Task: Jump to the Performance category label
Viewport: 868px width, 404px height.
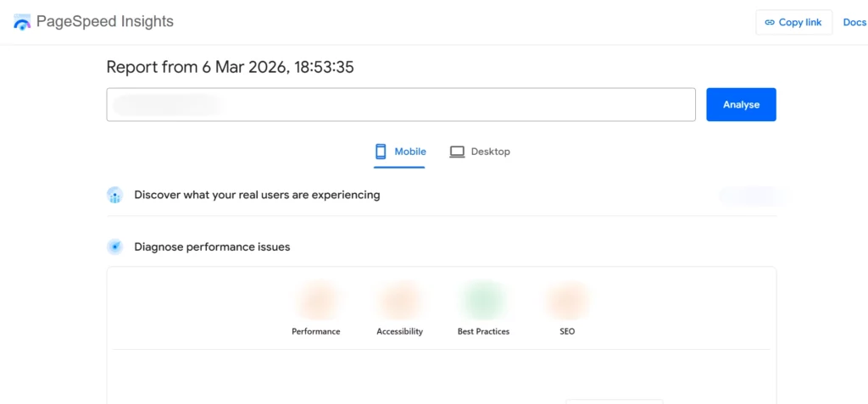Action: [316, 331]
